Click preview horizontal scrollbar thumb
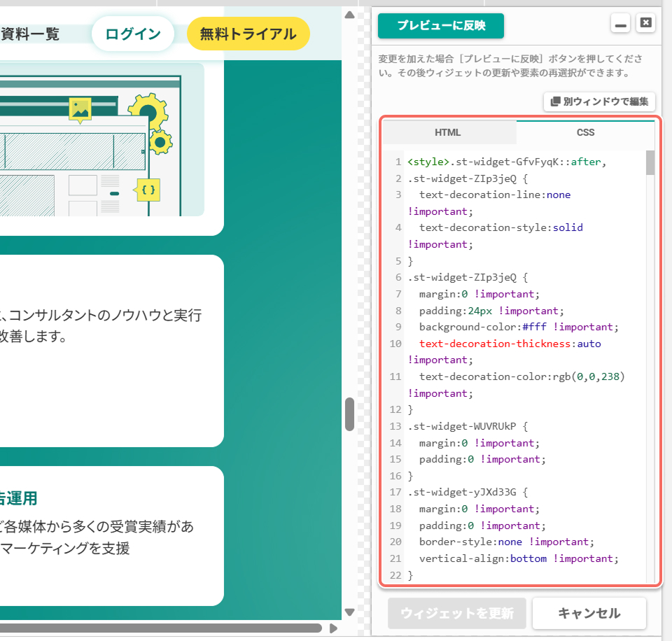Image resolution: width=672 pixels, height=641 pixels. click(x=161, y=628)
